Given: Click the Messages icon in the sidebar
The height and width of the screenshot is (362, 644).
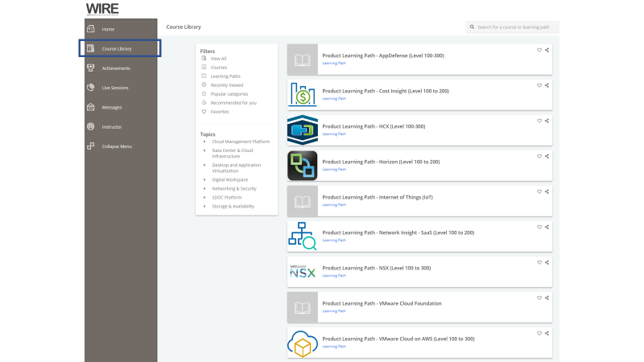Looking at the screenshot, I should click(x=91, y=107).
